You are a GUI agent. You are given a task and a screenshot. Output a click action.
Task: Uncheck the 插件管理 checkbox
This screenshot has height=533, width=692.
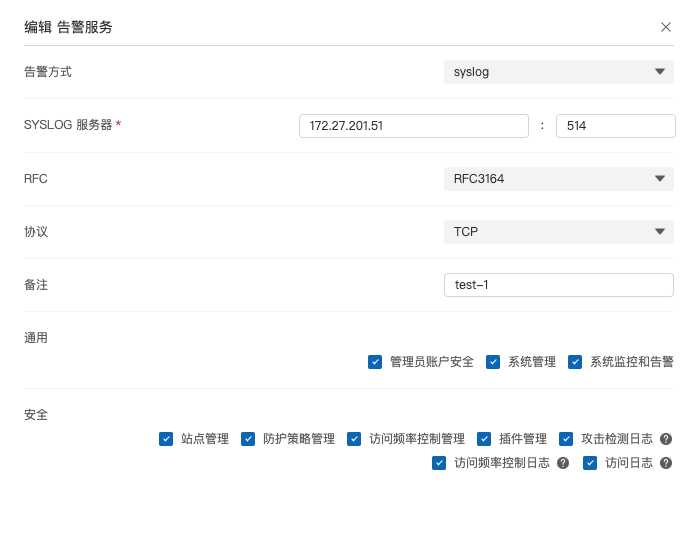click(484, 439)
